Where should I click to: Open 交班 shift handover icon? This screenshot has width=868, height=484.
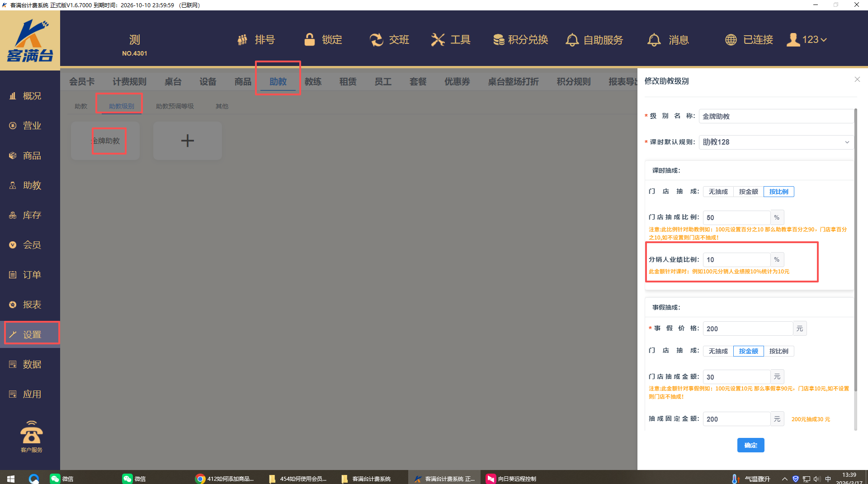tap(376, 40)
